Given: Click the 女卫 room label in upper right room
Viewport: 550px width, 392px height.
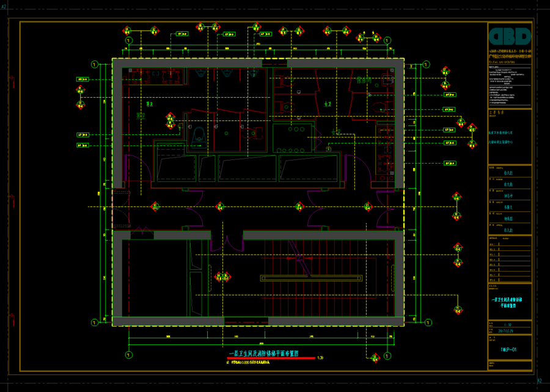Looking at the screenshot, I should pos(328,104).
